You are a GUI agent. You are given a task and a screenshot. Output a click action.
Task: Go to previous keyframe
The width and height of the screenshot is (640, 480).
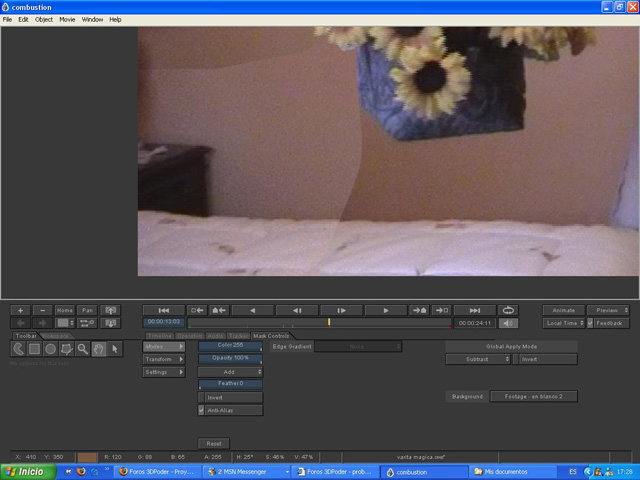coord(219,310)
